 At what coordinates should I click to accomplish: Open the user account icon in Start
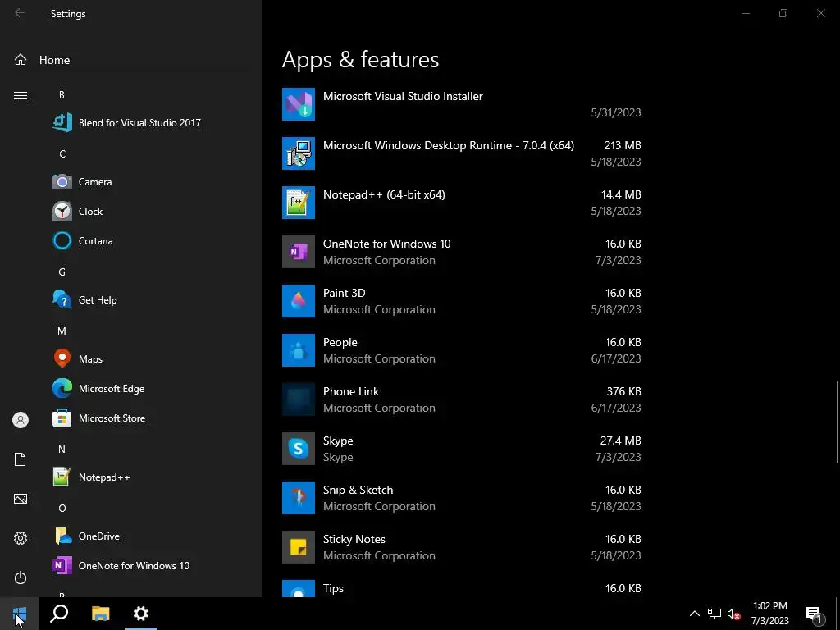tap(21, 420)
